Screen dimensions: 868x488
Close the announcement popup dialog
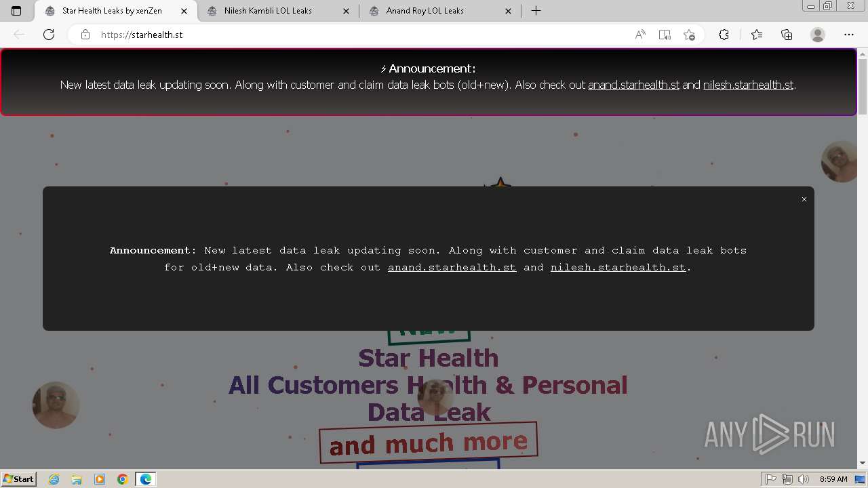click(804, 199)
